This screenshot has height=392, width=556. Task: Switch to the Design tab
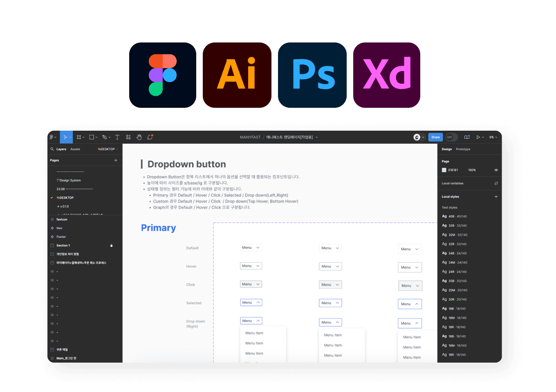[x=447, y=149]
